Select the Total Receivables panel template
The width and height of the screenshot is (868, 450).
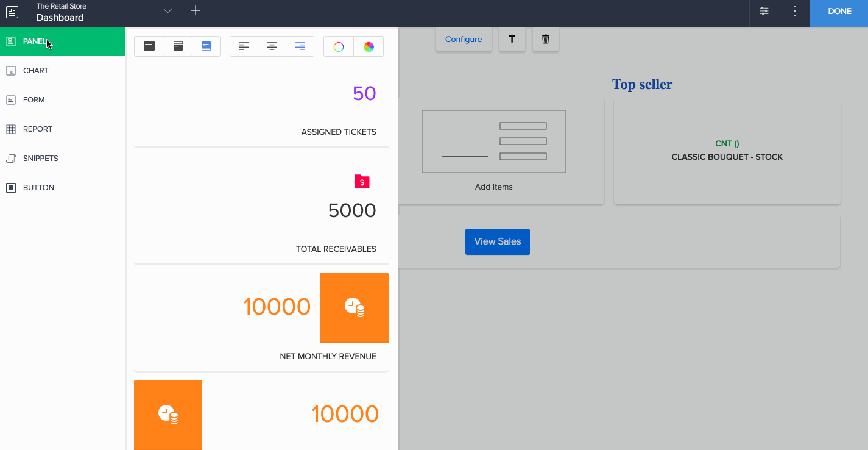(x=261, y=210)
